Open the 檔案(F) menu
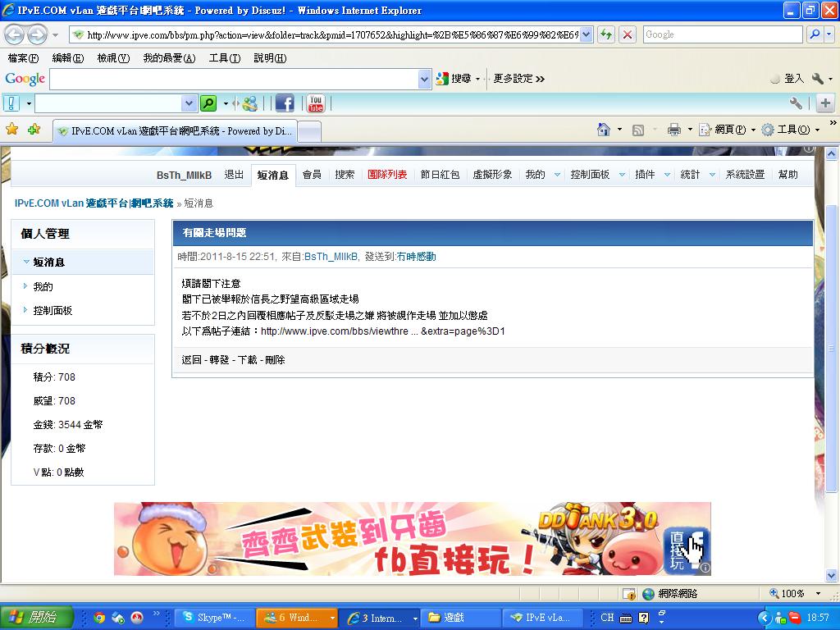 coord(24,58)
